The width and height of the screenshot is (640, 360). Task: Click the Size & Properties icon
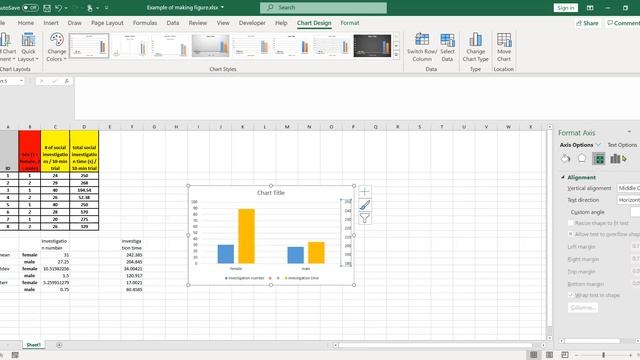click(x=599, y=159)
